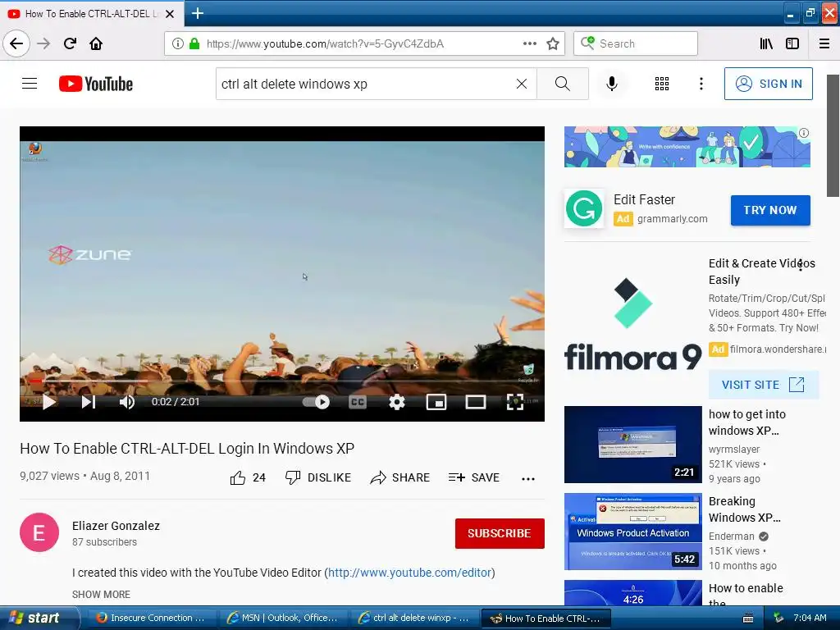840x630 pixels.
Task: Switch to miniplayer mode
Action: (x=436, y=402)
